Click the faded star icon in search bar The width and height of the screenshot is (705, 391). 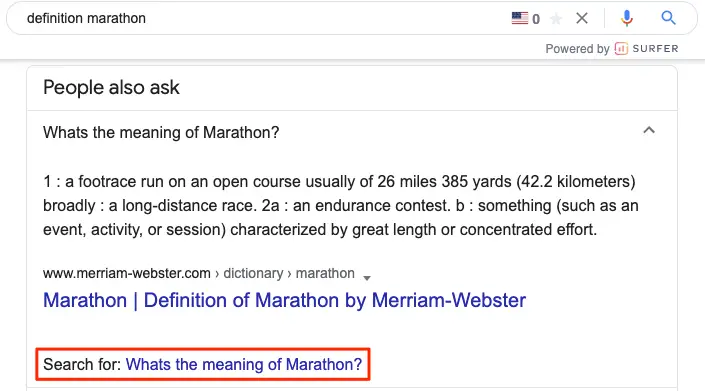pyautogui.click(x=556, y=18)
